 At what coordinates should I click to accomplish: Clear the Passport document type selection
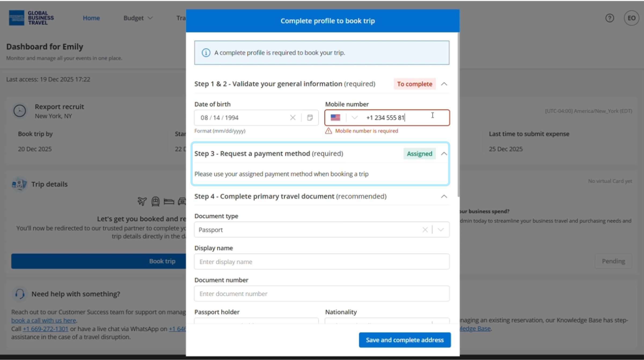point(425,230)
